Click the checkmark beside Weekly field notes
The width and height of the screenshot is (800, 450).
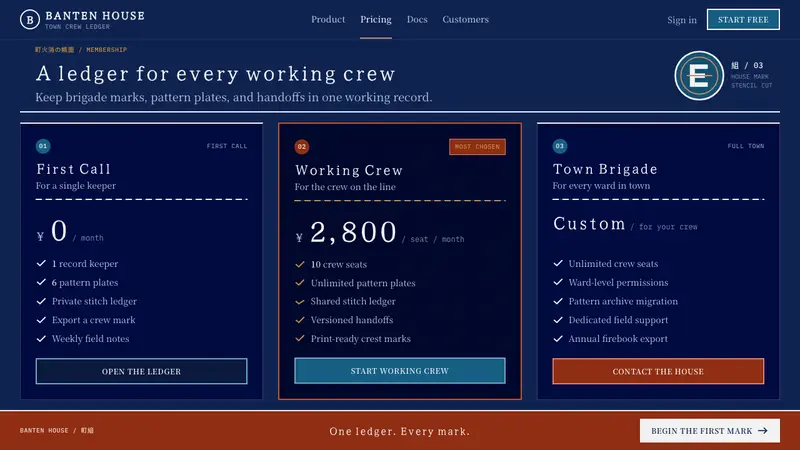(x=41, y=338)
